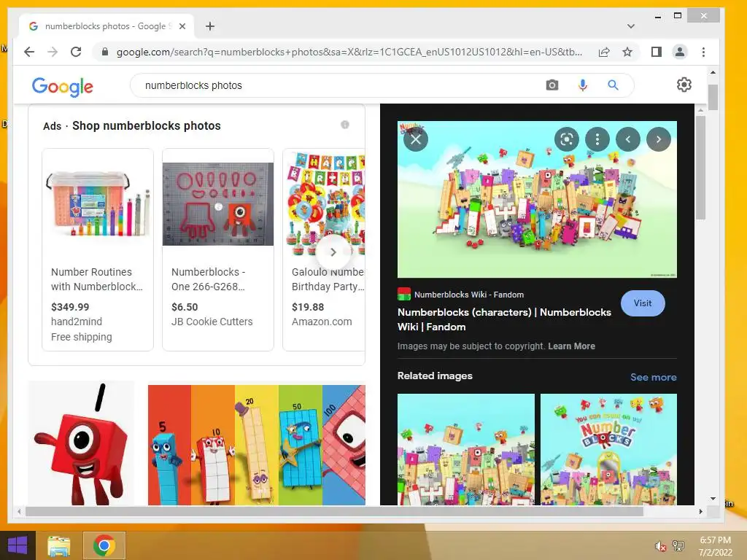Open the tab search dropdown arrow
The image size is (747, 560).
coord(631,26)
